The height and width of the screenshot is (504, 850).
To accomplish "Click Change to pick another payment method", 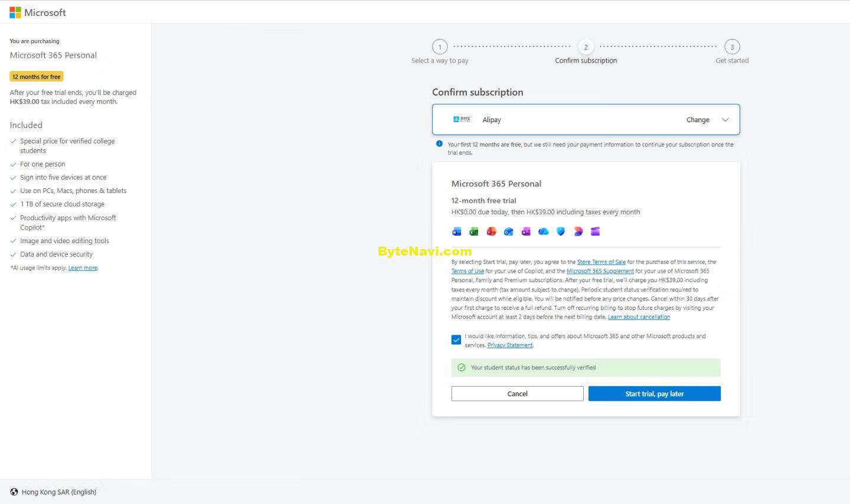I will (x=698, y=120).
